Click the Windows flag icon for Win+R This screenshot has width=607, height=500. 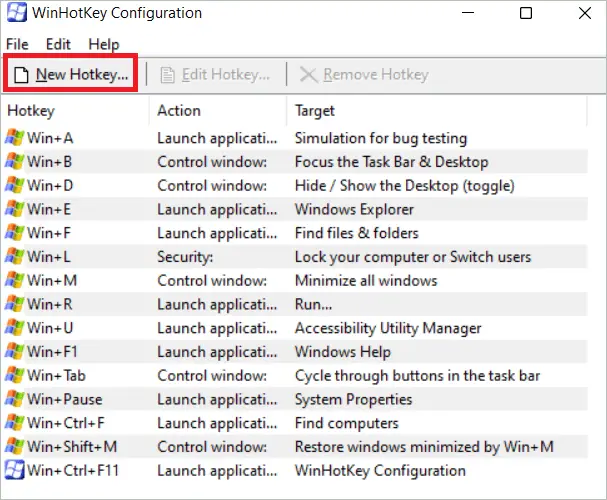pos(14,304)
